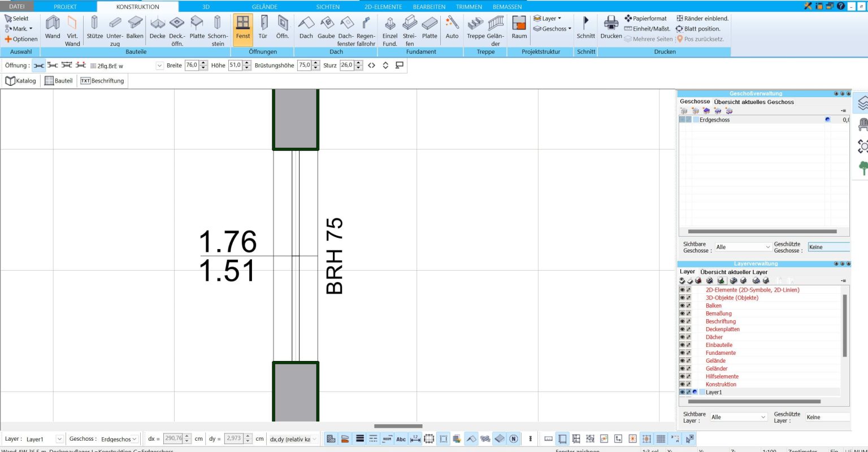Select the Streifen foundation tool
Viewport: 868px width, 452px height.
coord(410,31)
